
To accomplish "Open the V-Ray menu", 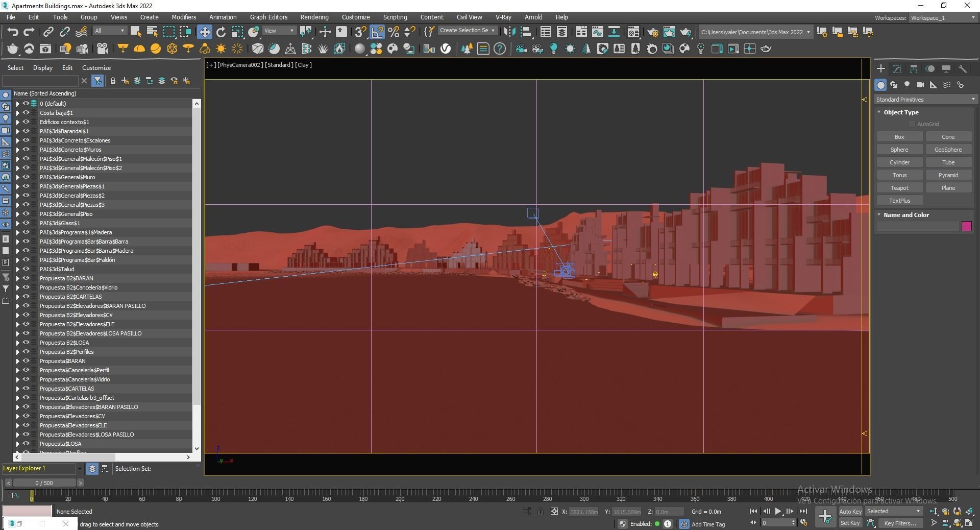I will [503, 17].
